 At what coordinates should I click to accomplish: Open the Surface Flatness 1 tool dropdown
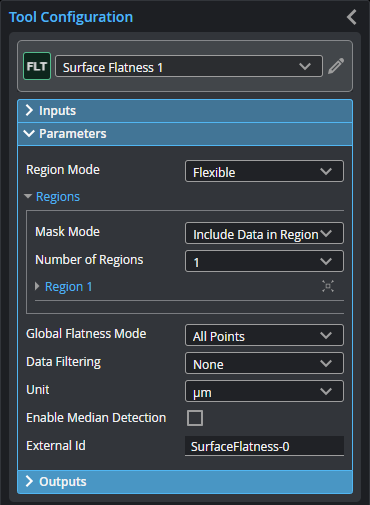pos(189,66)
